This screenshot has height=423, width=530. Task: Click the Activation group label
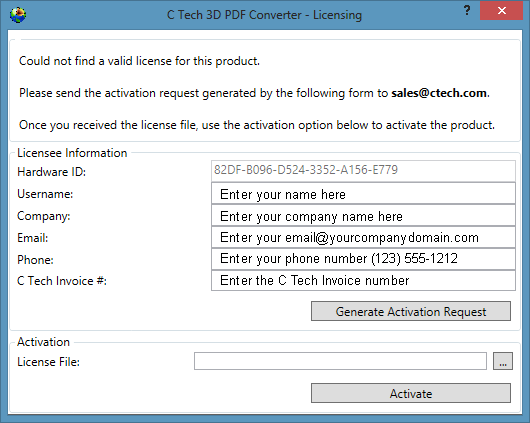pyautogui.click(x=43, y=342)
